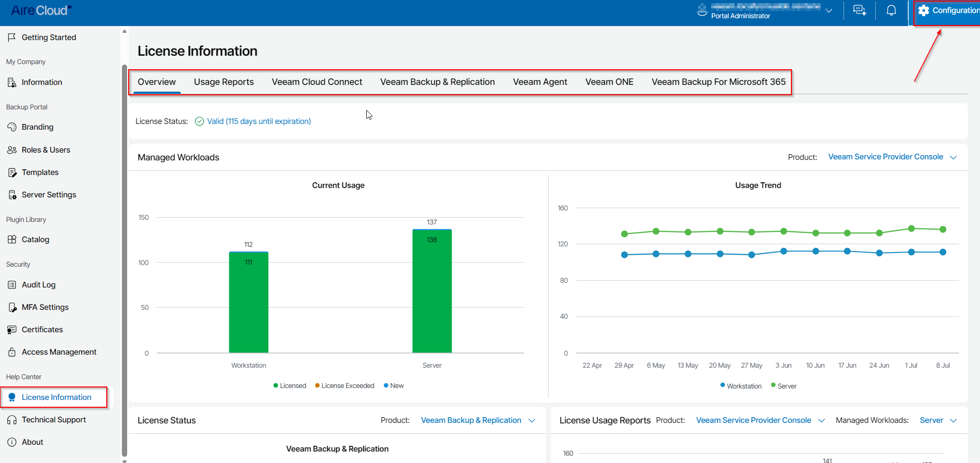Click the Templates document icon
This screenshot has height=463, width=980.
[12, 172]
